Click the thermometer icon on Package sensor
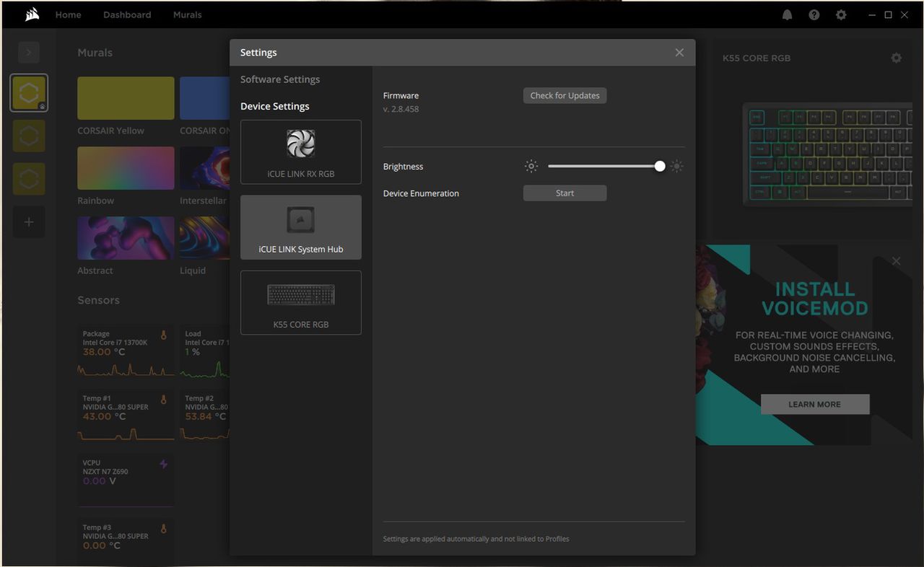 point(163,335)
